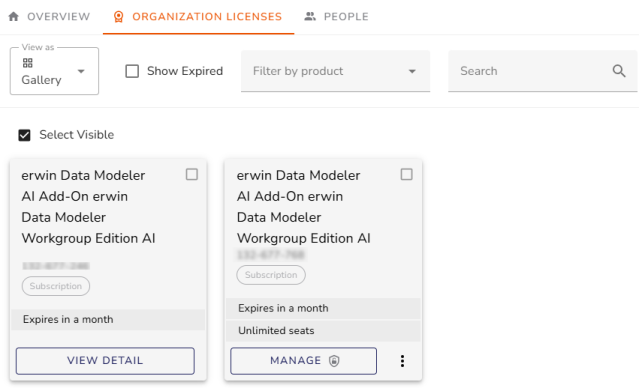Click the shield lock icon on Manage
This screenshot has height=388, width=639.
(x=334, y=361)
